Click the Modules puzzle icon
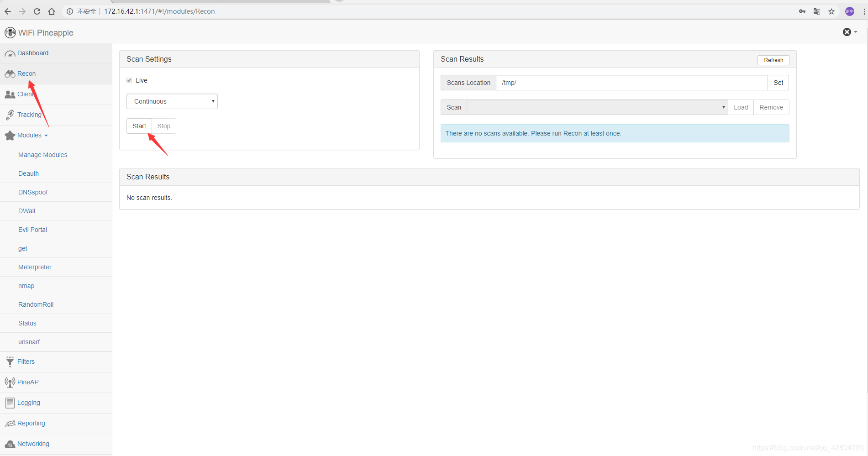868x456 pixels. point(10,136)
